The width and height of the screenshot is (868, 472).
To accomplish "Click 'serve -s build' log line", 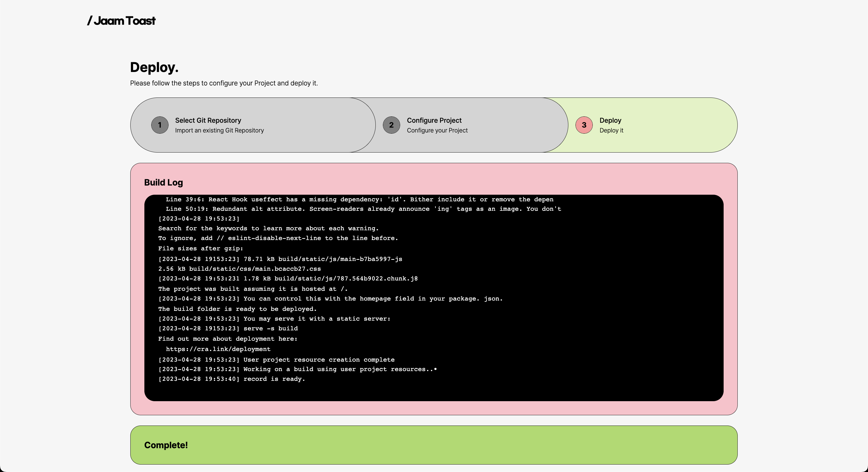I will pos(228,328).
